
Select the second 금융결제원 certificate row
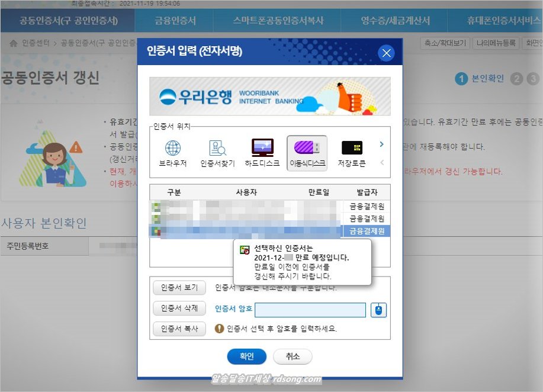(269, 219)
